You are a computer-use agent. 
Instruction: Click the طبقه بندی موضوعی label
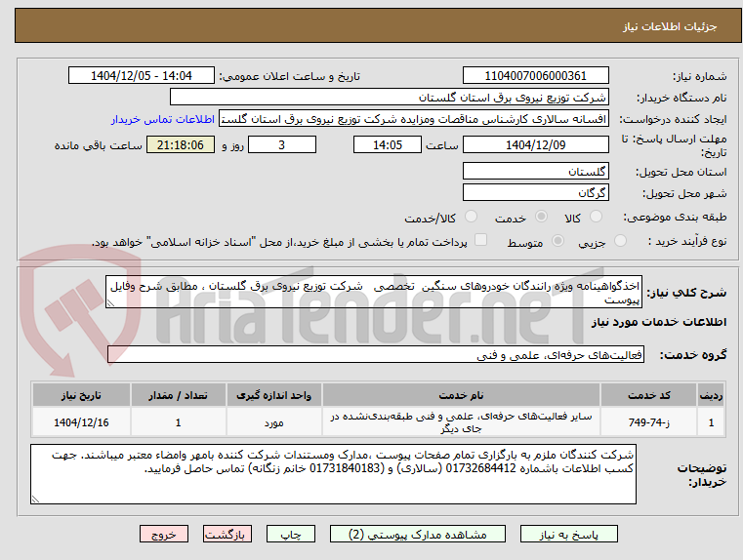click(675, 218)
